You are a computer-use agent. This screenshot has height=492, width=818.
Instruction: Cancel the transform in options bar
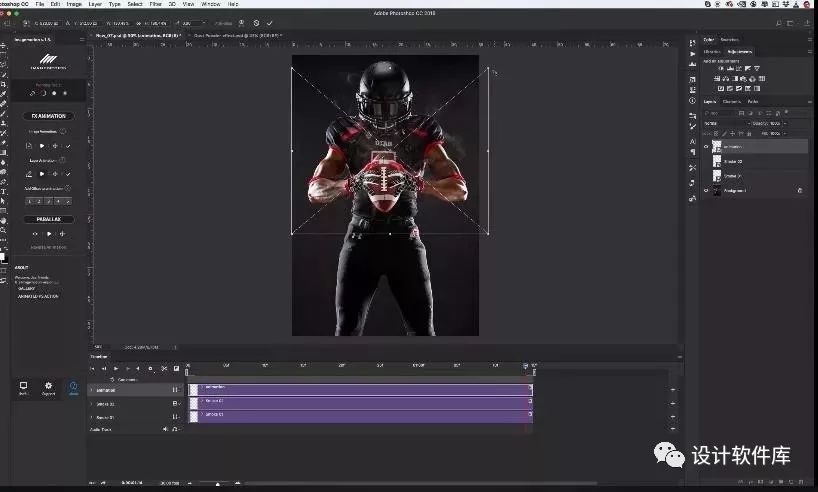(256, 23)
